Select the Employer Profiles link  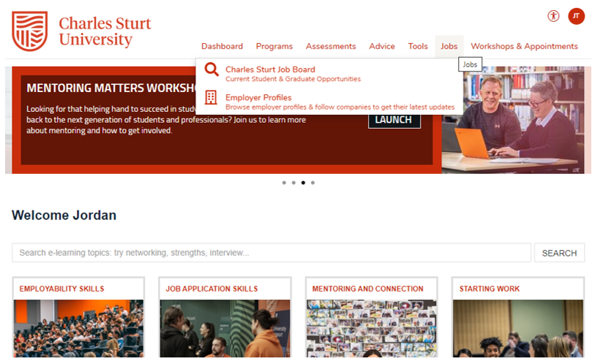tap(258, 97)
